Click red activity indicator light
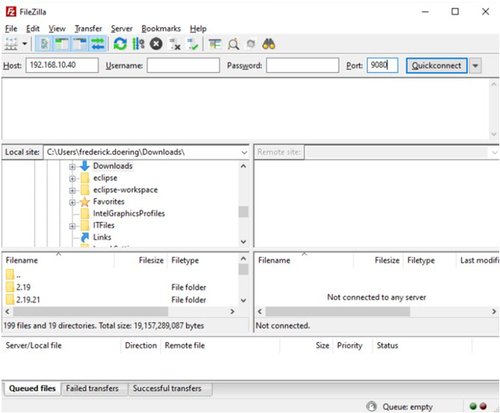 click(x=483, y=406)
